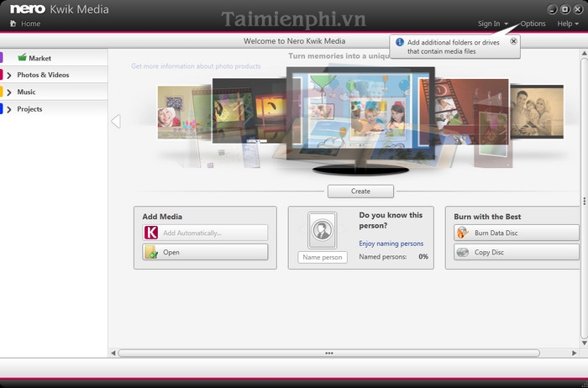Click the left carousel arrow
Viewport: 588px width, 388px height.
pyautogui.click(x=116, y=122)
